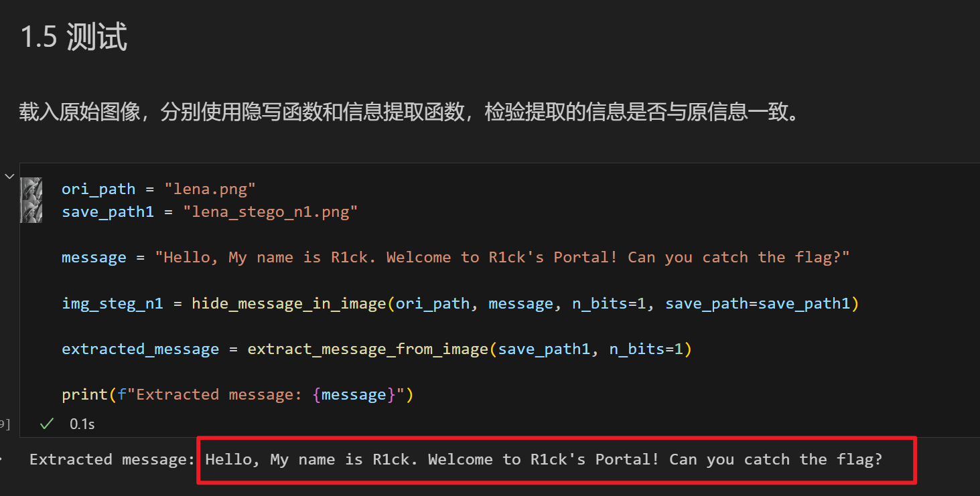Collapse the code cell with the chevron

tap(9, 176)
